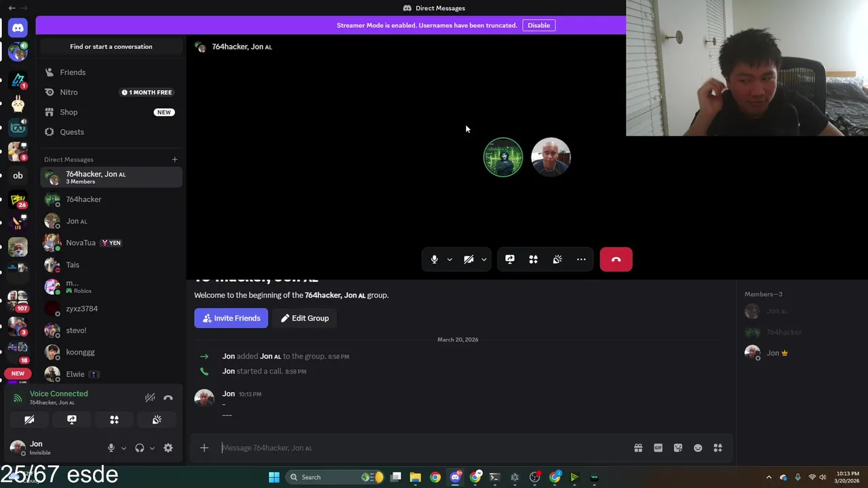Open the Friends tab

pos(111,73)
